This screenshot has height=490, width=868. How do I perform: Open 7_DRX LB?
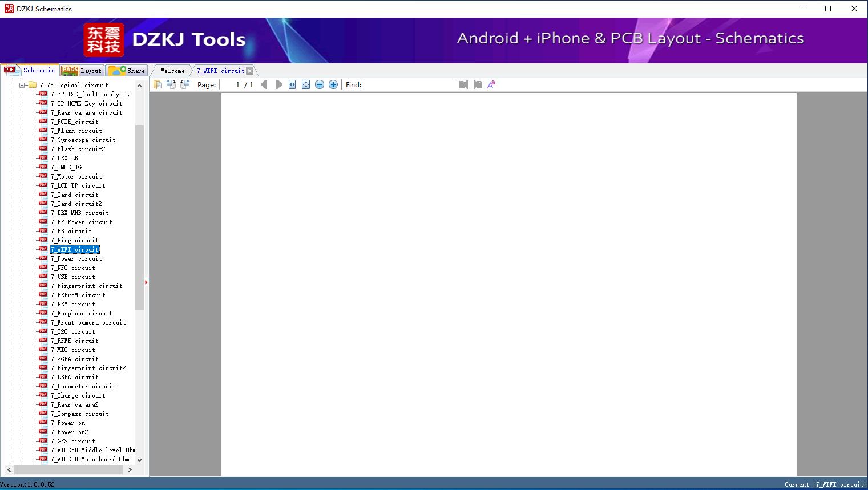(x=64, y=158)
